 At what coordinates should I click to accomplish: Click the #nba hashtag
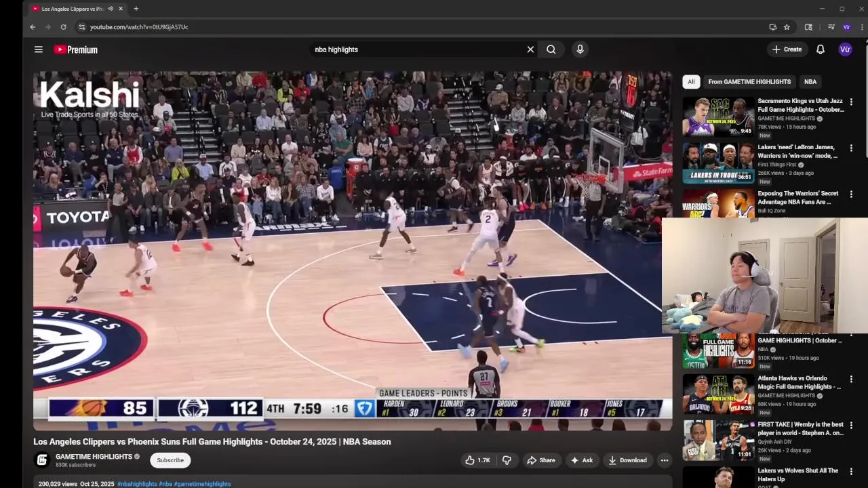pos(165,484)
